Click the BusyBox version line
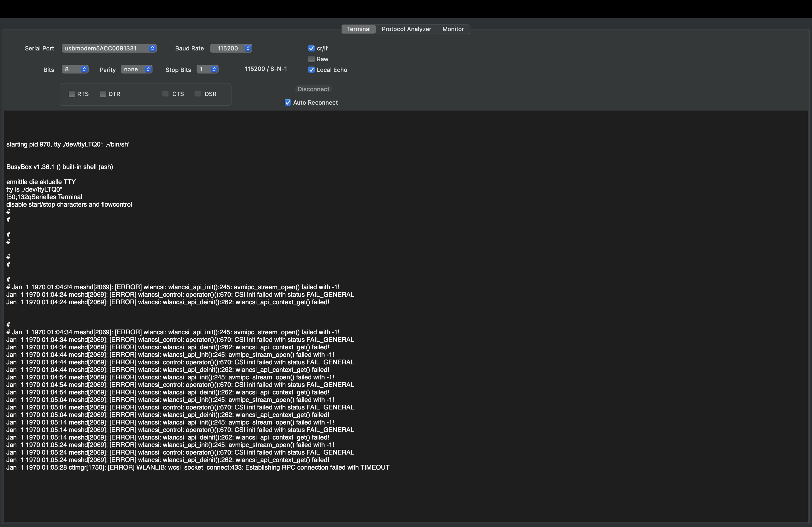812x527 pixels. (x=60, y=167)
